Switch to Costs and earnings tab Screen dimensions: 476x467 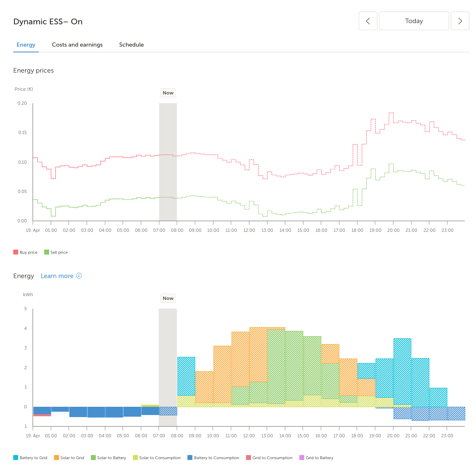(77, 45)
